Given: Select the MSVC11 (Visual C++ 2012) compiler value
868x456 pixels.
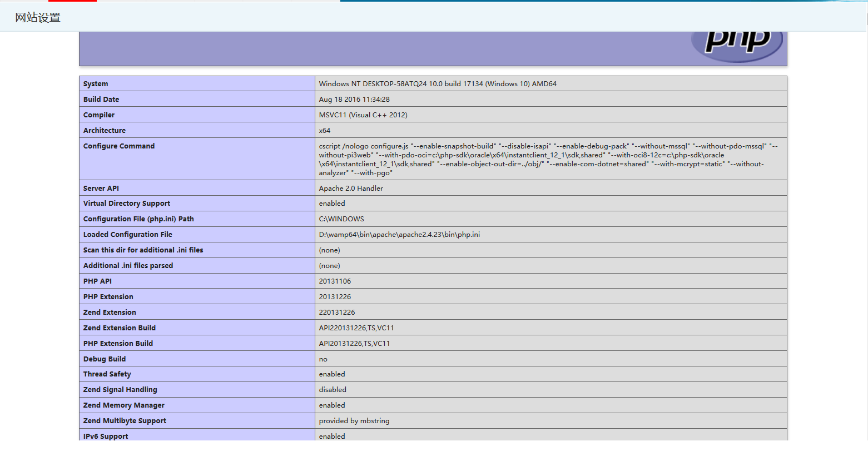Looking at the screenshot, I should point(363,115).
